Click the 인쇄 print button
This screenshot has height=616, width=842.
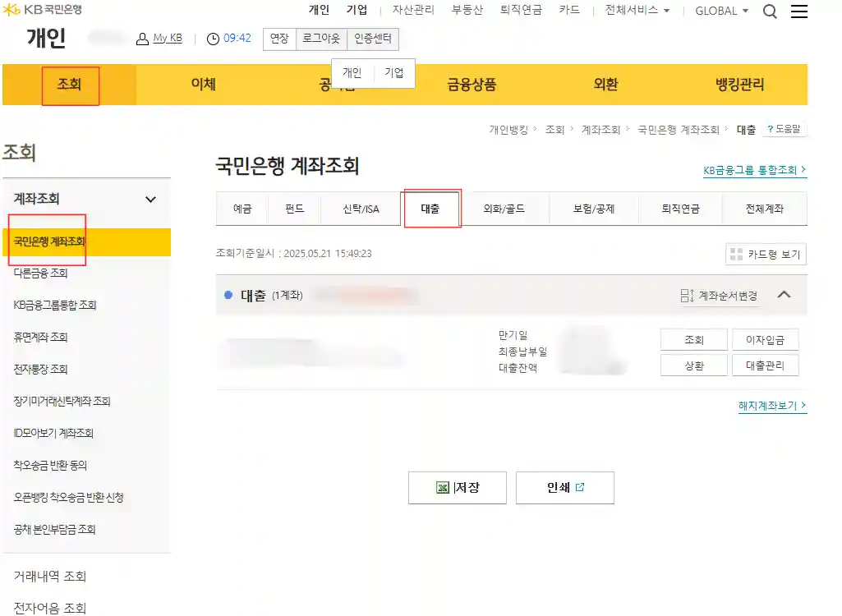(565, 488)
